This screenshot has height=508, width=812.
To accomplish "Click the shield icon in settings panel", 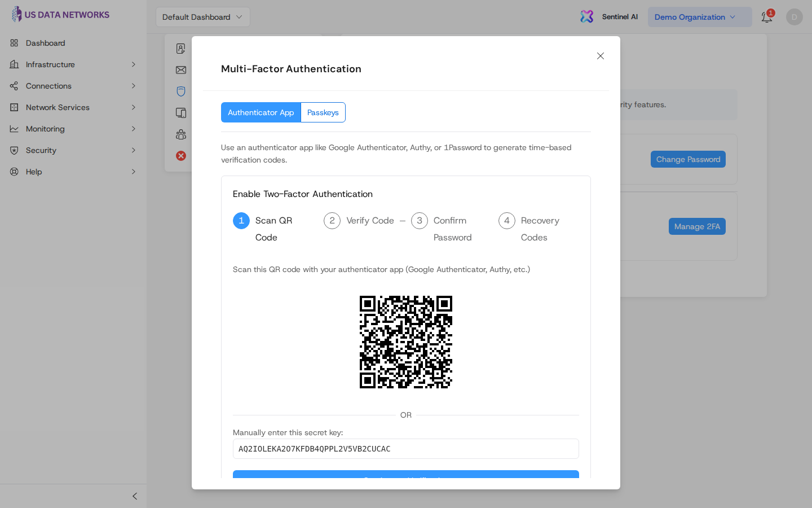I will pos(181,91).
